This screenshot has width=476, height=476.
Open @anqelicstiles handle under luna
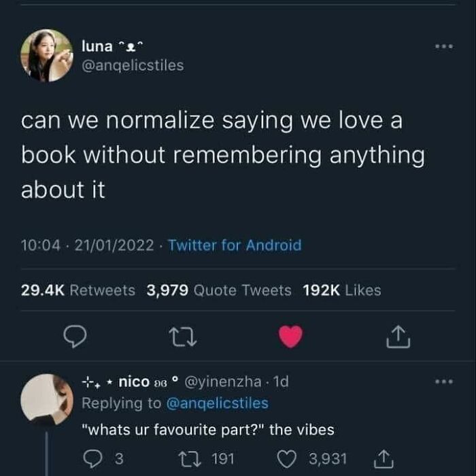(133, 65)
